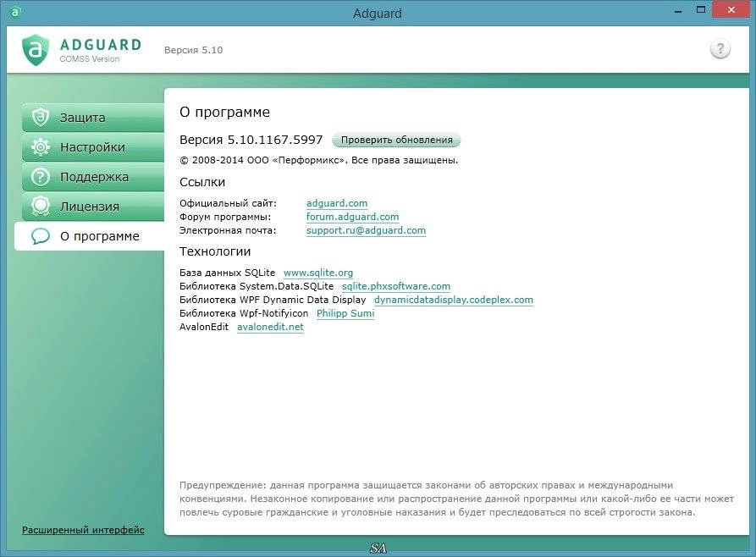Click the COMSS Version subtitle

[x=90, y=59]
